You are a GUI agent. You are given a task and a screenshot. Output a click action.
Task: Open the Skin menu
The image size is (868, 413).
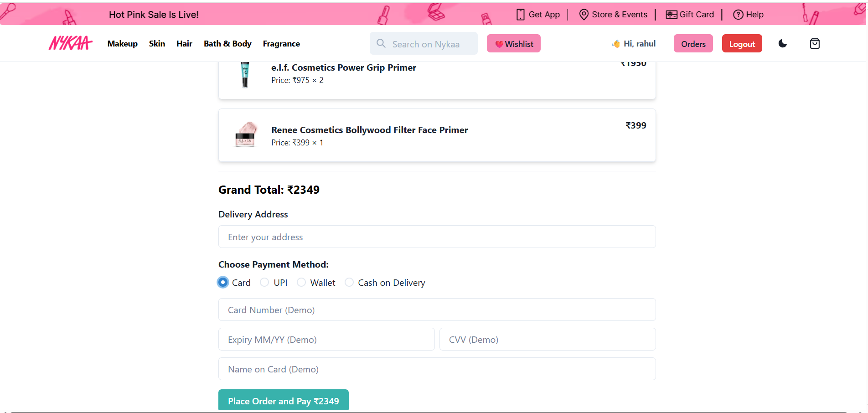coord(157,44)
